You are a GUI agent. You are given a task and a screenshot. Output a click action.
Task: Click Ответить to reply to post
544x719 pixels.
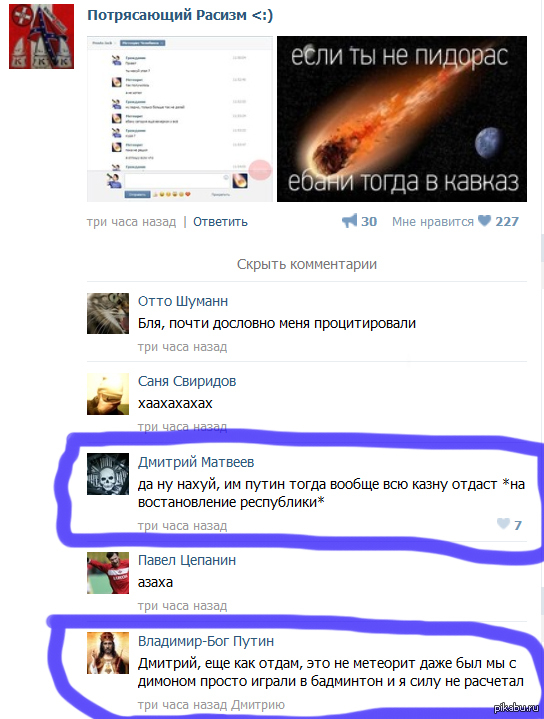pyautogui.click(x=220, y=222)
